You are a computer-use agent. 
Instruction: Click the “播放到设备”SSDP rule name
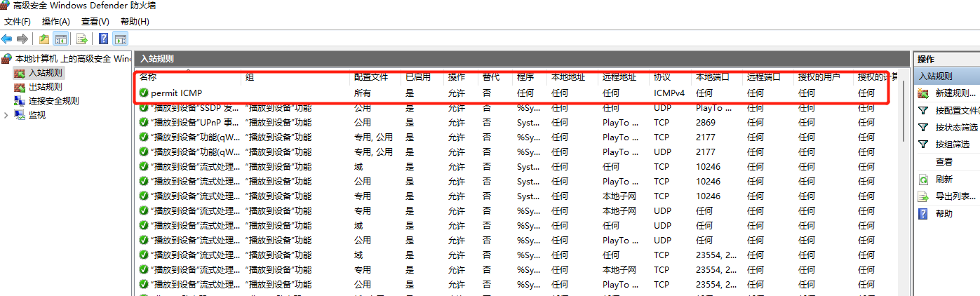click(194, 107)
